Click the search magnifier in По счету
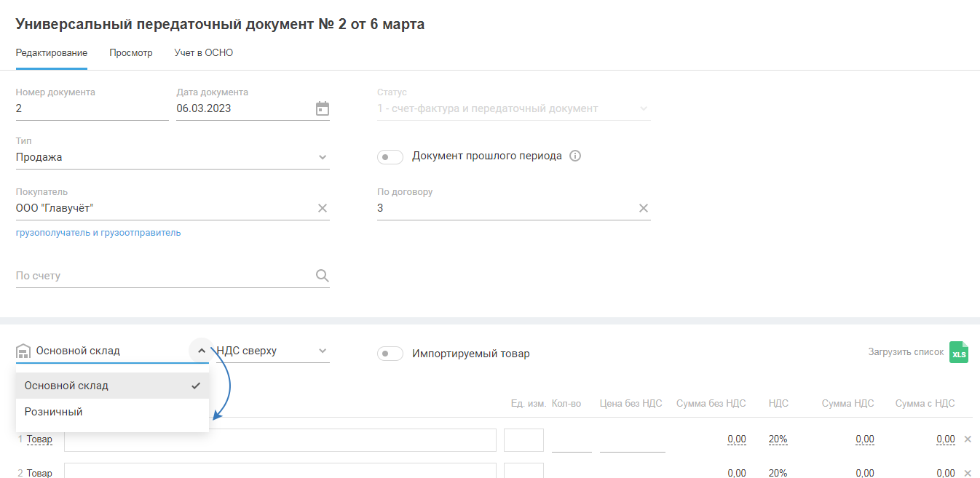980x478 pixels. point(323,276)
